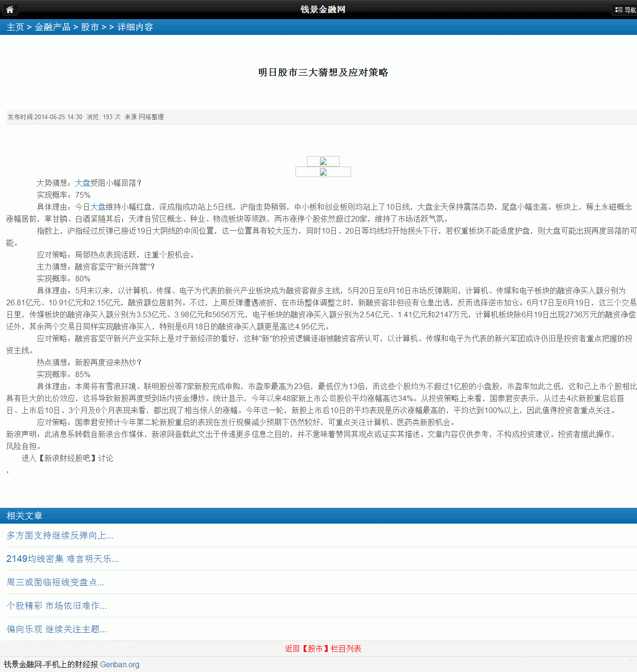Click 实现概率：80% line
This screenshot has height=672, width=637.
click(63, 279)
